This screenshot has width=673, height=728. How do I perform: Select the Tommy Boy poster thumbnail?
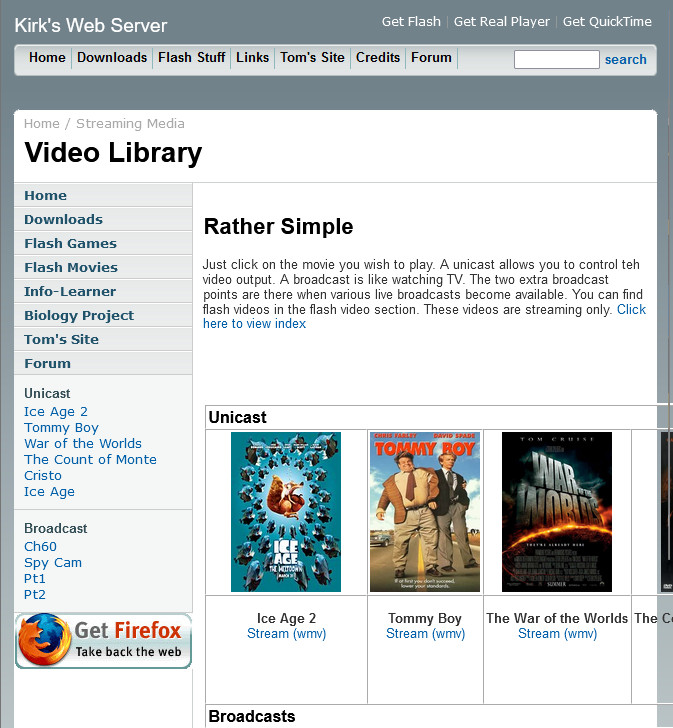(x=424, y=512)
